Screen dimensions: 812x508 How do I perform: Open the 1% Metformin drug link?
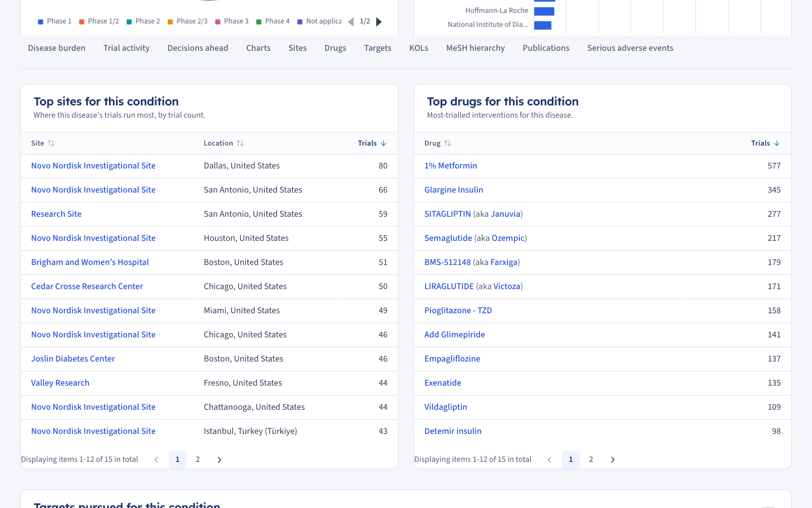click(x=450, y=166)
